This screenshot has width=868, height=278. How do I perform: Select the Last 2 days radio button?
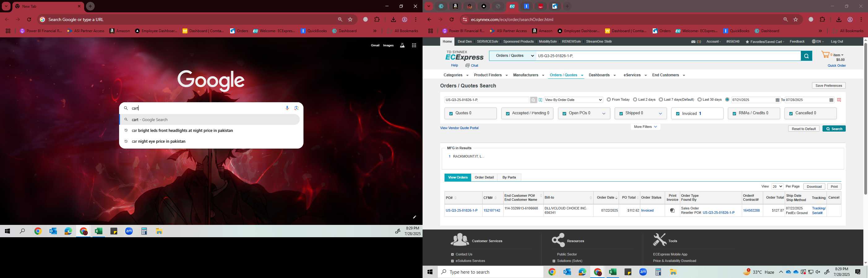point(635,100)
